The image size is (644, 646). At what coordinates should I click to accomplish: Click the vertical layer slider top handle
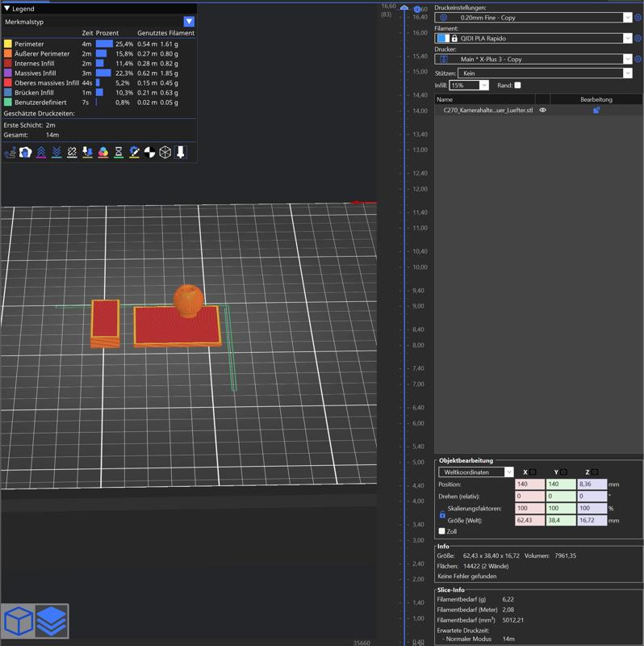point(405,9)
